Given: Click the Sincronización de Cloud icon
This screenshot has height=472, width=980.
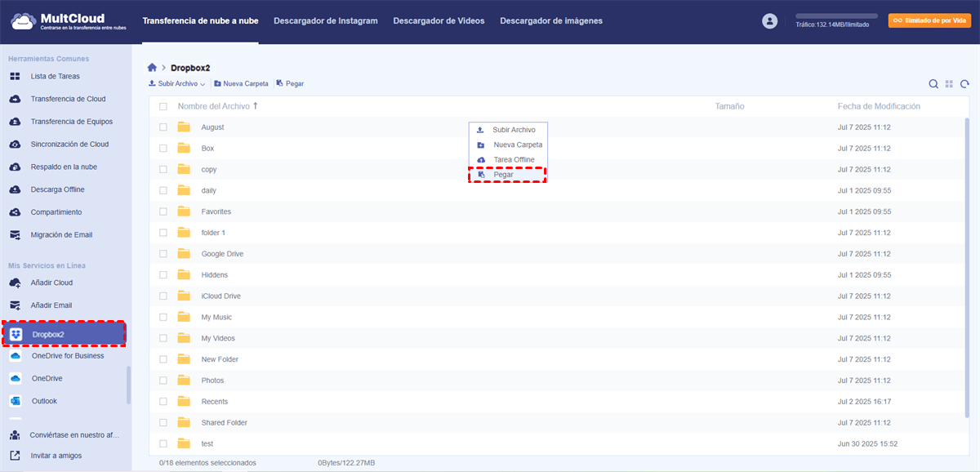Looking at the screenshot, I should point(15,145).
